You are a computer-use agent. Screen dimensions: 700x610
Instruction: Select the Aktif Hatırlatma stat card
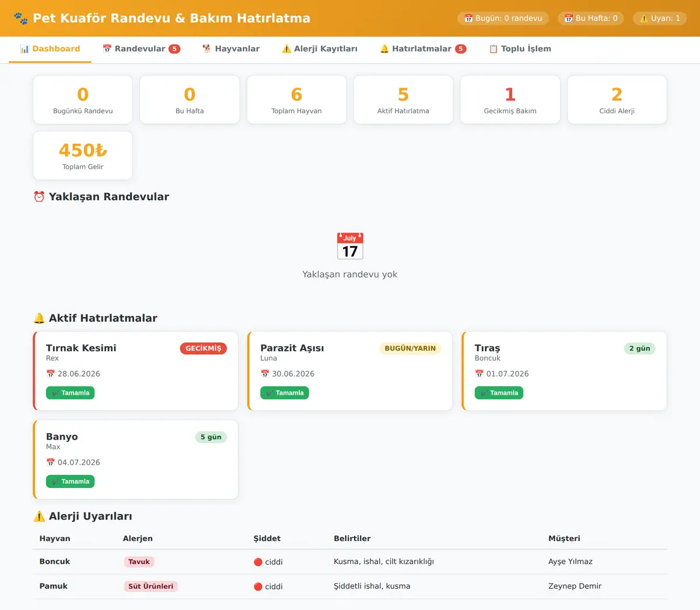(403, 100)
